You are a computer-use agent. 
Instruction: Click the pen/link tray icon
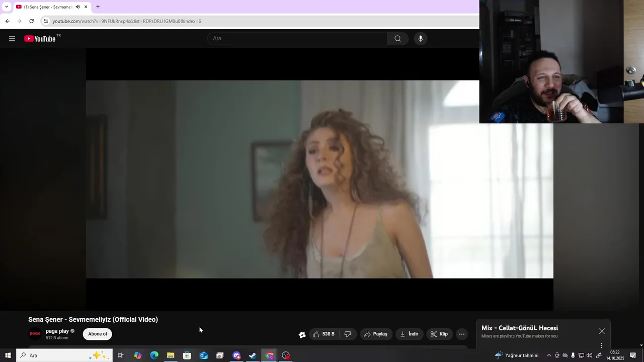pyautogui.click(x=599, y=355)
